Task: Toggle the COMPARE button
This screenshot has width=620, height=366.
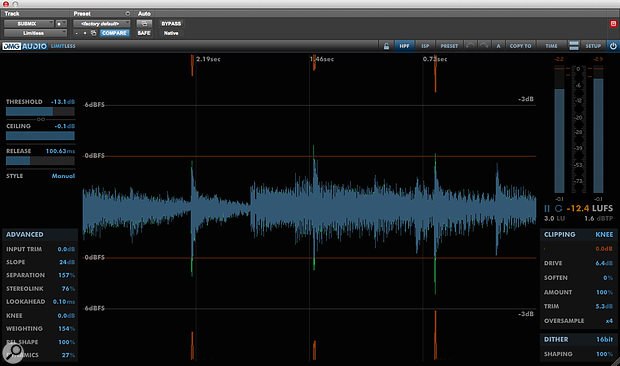Action: pyautogui.click(x=114, y=33)
